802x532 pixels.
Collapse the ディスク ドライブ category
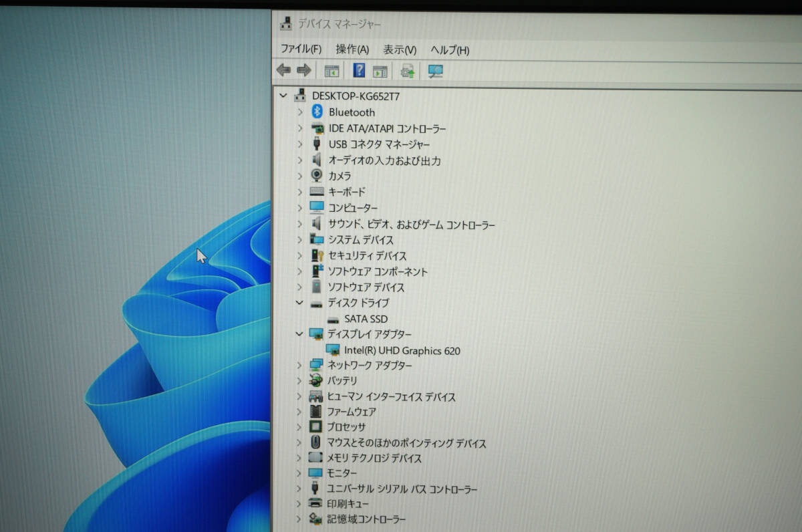299,303
